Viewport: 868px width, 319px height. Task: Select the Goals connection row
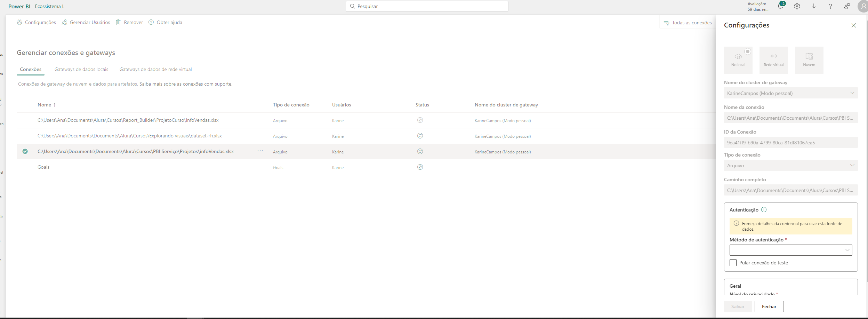point(43,167)
